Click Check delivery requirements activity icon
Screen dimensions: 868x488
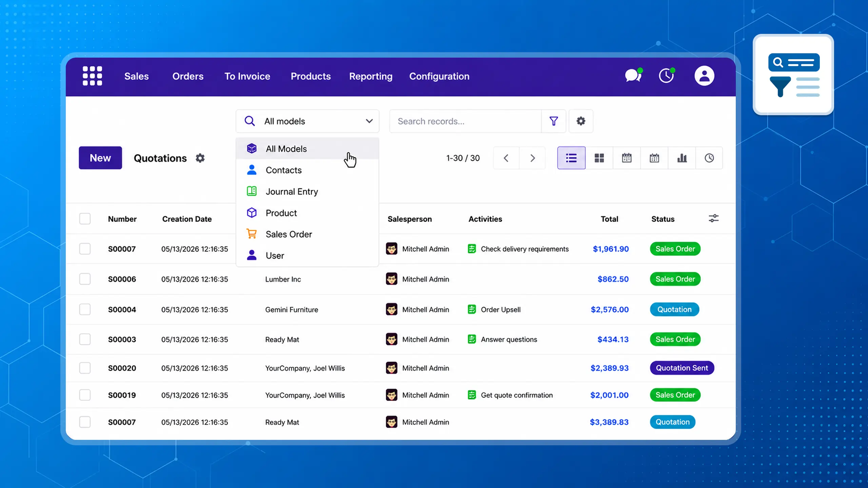coord(472,249)
